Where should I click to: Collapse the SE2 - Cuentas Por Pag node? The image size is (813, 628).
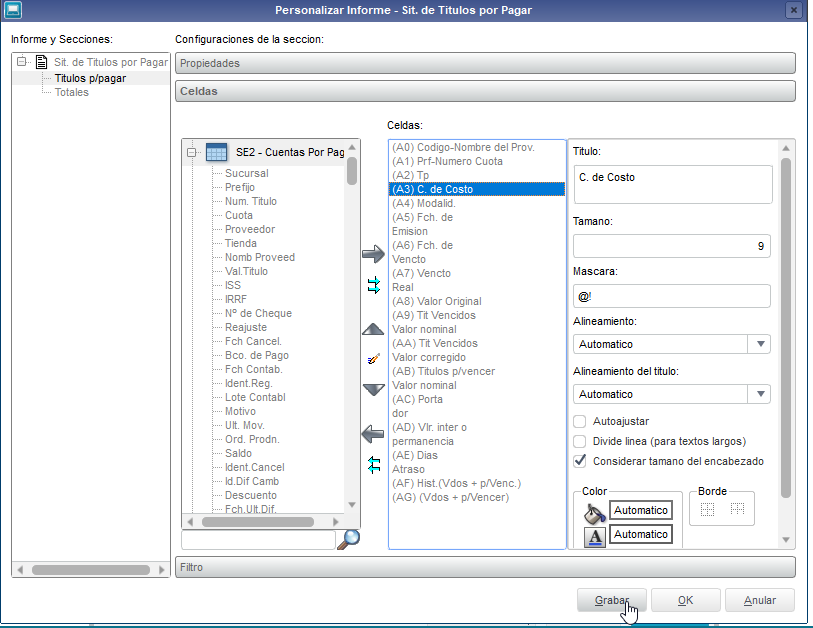pyautogui.click(x=191, y=152)
